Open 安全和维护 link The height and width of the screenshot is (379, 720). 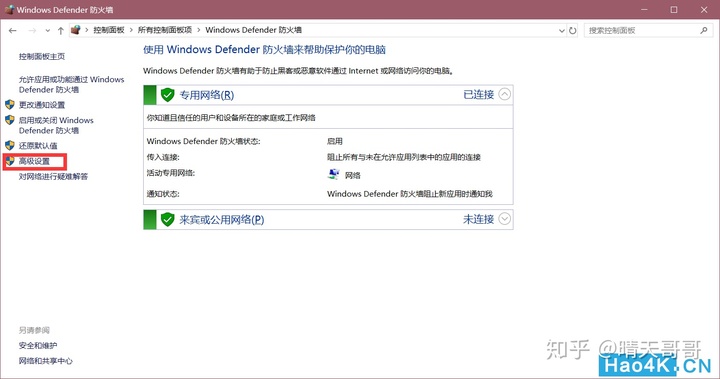coord(38,345)
